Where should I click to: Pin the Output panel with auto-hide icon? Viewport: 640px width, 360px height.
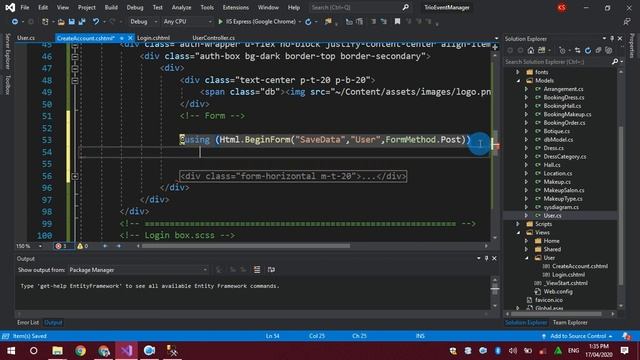(486, 258)
